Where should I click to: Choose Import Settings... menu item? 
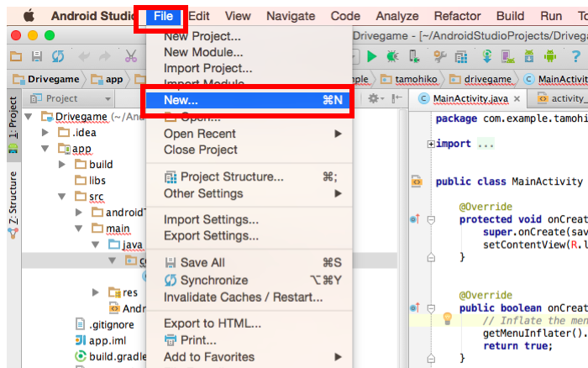[x=249, y=219]
